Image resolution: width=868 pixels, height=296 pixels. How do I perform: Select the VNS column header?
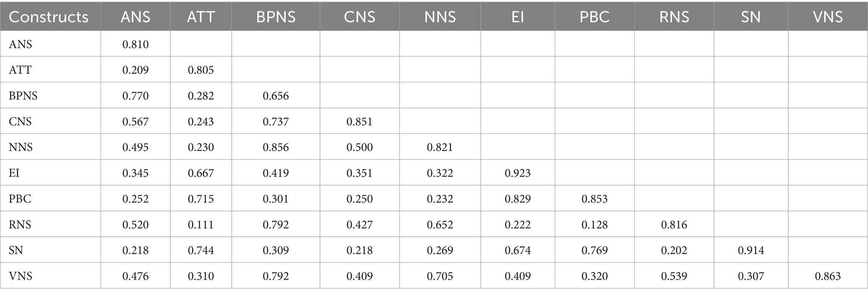pos(828,17)
